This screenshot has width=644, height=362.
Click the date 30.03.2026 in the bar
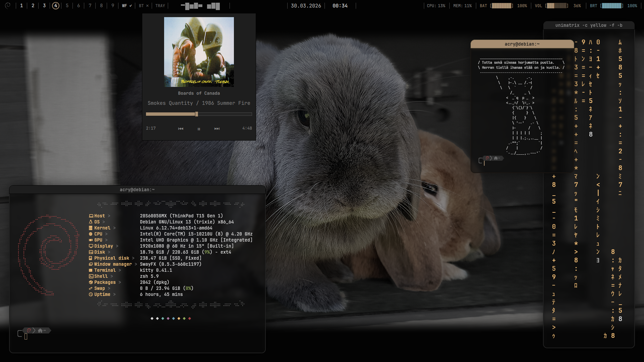(x=306, y=6)
